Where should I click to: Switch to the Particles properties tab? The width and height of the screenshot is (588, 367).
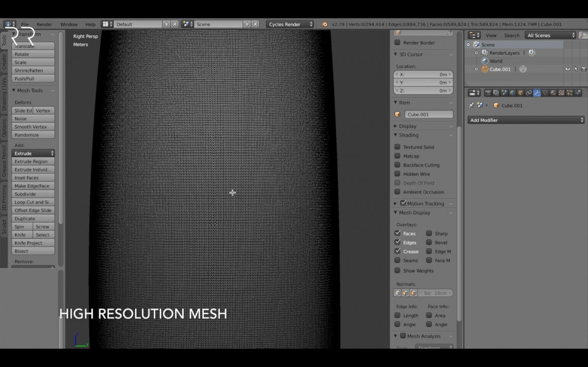click(x=570, y=92)
